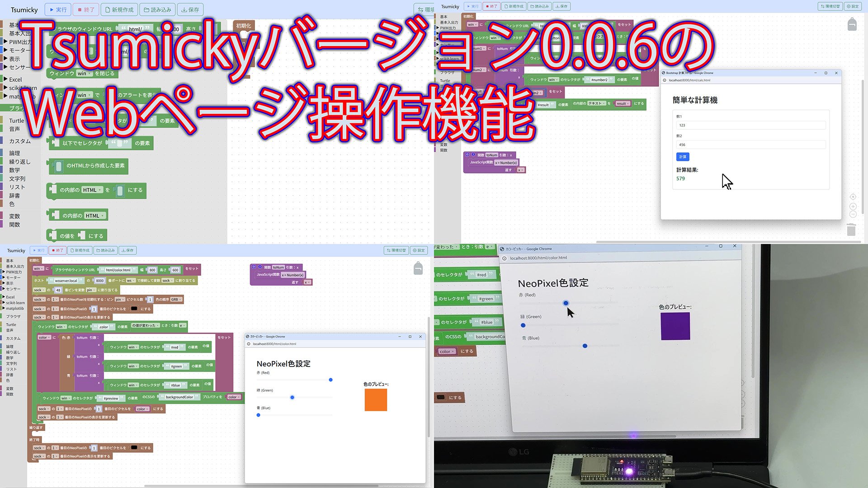Click 環境切替 in the calculator panel toolbar
This screenshot has height=488, width=868.
[830, 6]
